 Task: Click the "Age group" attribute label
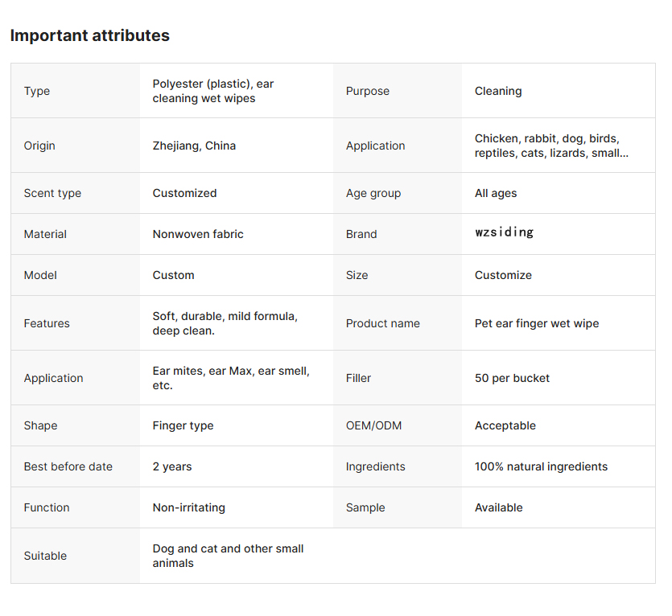click(373, 193)
